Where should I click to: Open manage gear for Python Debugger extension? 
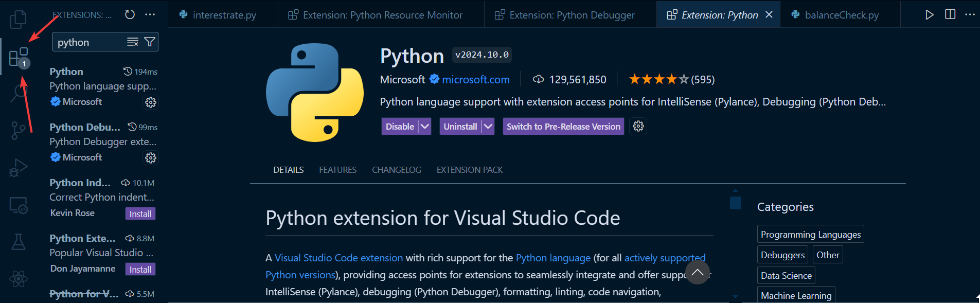click(x=151, y=158)
